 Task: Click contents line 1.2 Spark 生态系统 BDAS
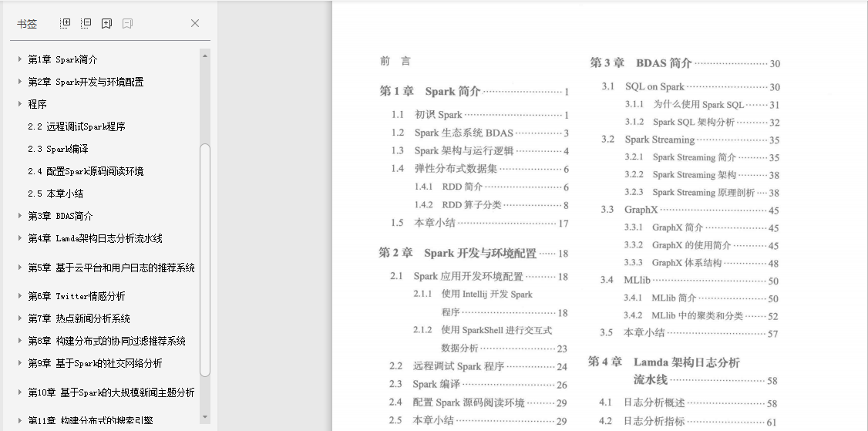tap(480, 133)
